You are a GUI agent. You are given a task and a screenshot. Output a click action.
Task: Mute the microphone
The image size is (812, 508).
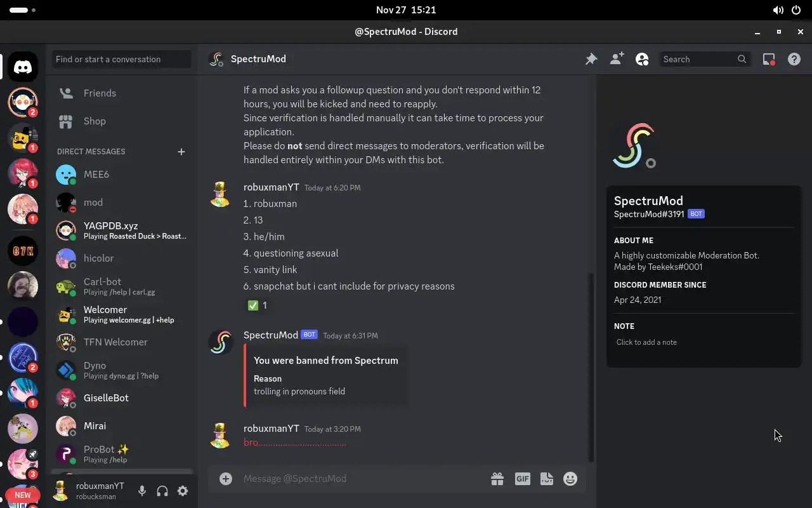coord(142,491)
